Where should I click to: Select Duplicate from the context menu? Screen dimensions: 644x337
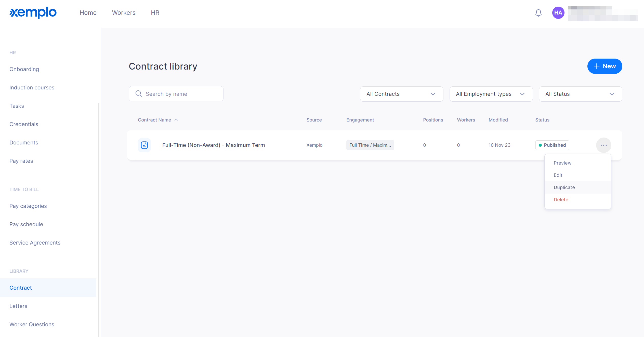tap(564, 187)
